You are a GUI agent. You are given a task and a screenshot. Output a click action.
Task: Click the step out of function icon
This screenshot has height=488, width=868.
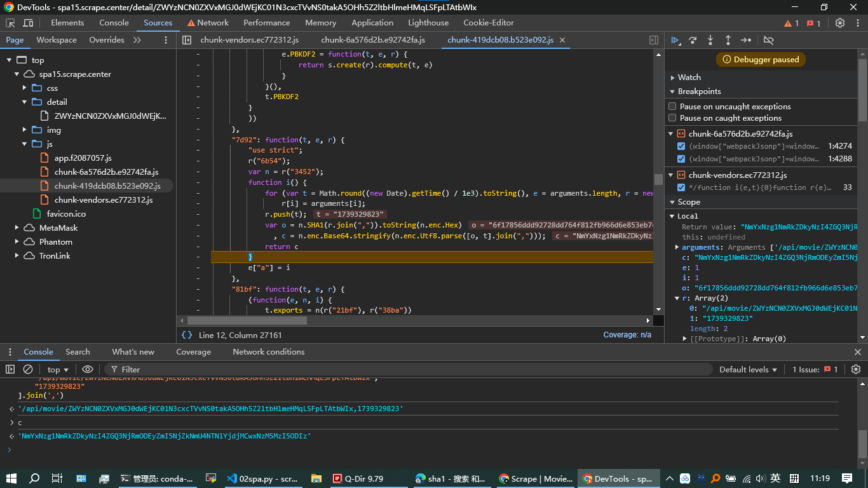click(728, 40)
